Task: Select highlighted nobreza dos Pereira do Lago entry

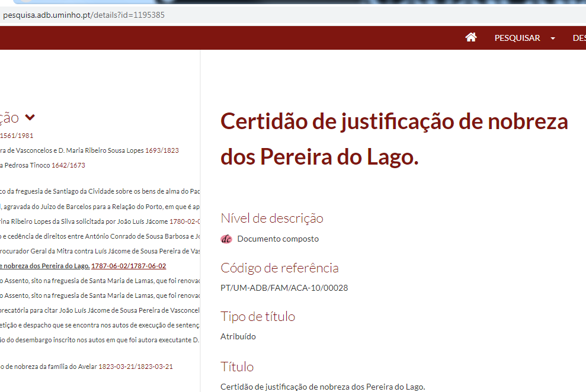Action: [44, 266]
